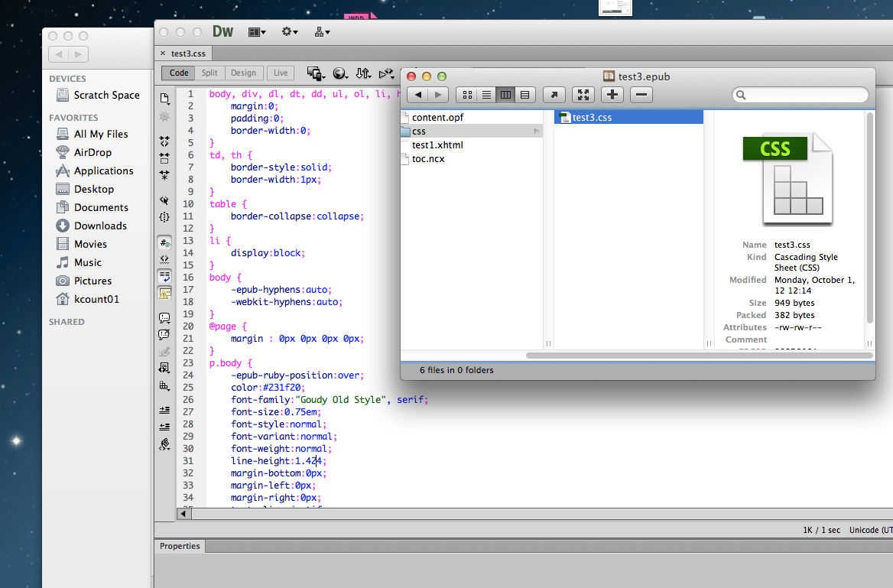
Task: Click the Balance Braces icon
Action: [164, 217]
